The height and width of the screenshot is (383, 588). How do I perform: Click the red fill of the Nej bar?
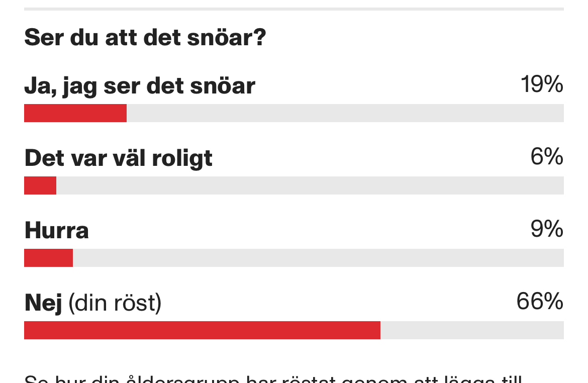[x=202, y=330]
